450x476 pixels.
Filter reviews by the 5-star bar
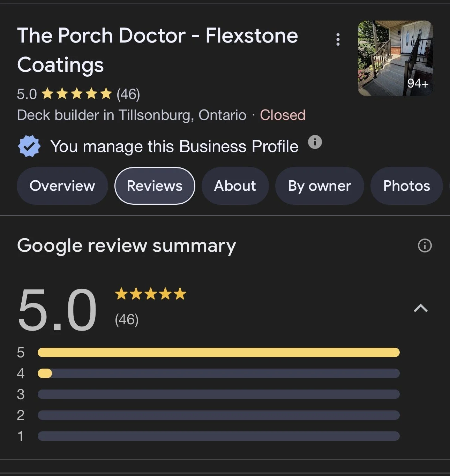coord(218,352)
